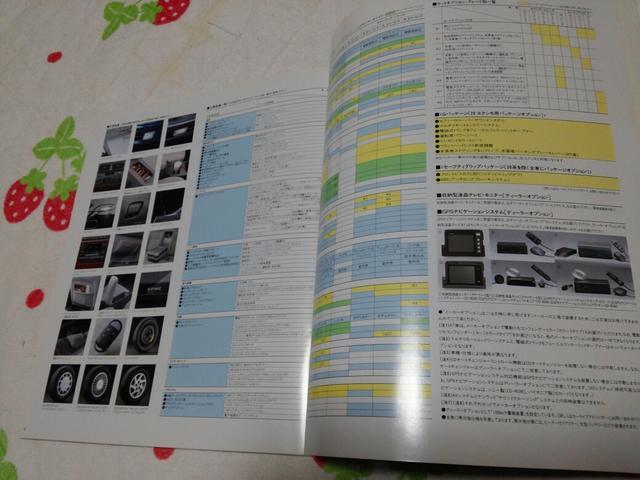Select the grey oval speaker photo
The height and width of the screenshot is (480, 640).
point(134,209)
